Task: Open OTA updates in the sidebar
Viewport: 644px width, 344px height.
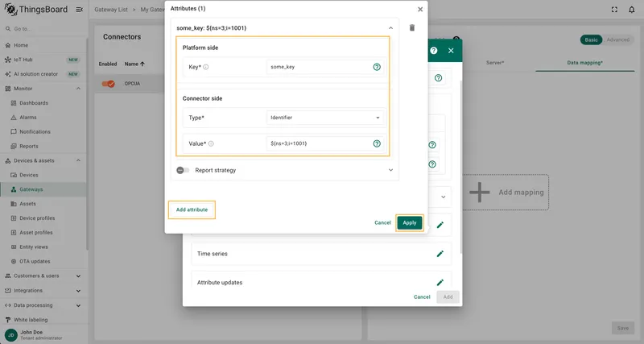Action: [43, 261]
